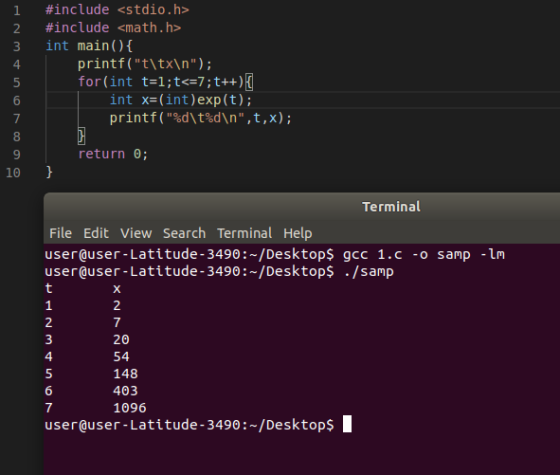Screen dimensions: 560x475
Task: Open the Search menu in Terminal
Action: [184, 233]
